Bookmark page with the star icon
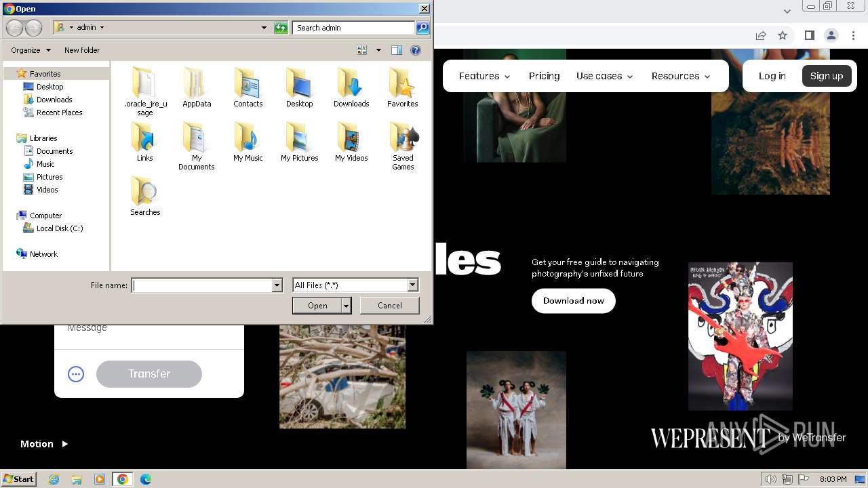This screenshot has width=868, height=488. (783, 35)
